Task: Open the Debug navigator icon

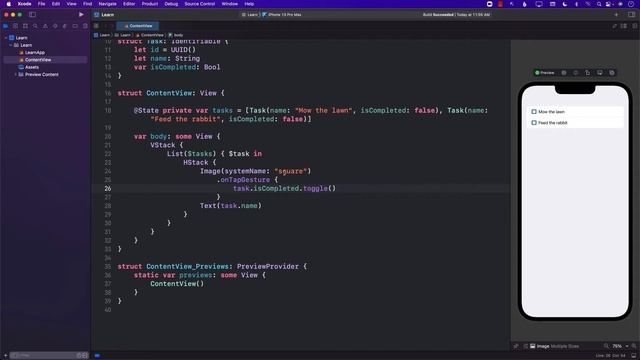Action: pos(65,26)
